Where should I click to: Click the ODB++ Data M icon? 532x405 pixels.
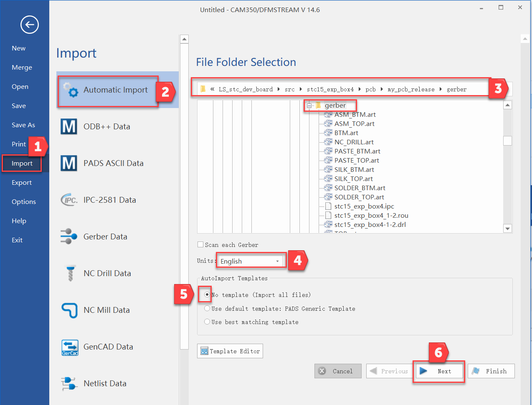[x=69, y=126]
